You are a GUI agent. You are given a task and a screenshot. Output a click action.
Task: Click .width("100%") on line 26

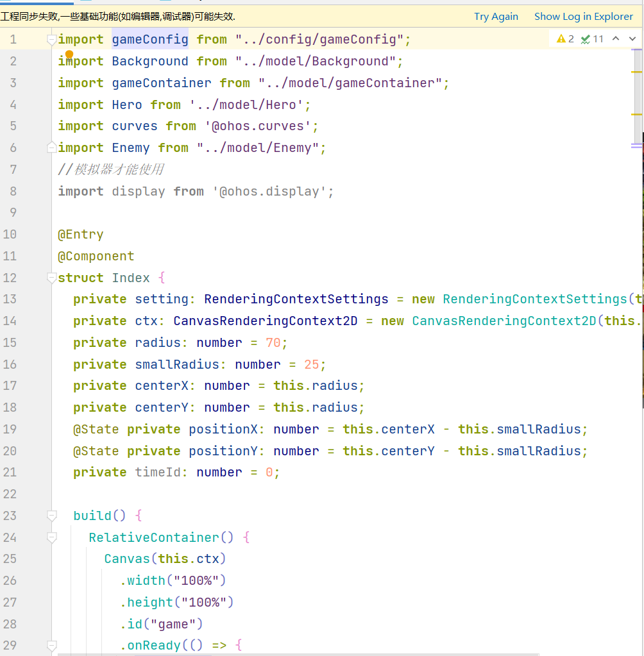pos(173,581)
